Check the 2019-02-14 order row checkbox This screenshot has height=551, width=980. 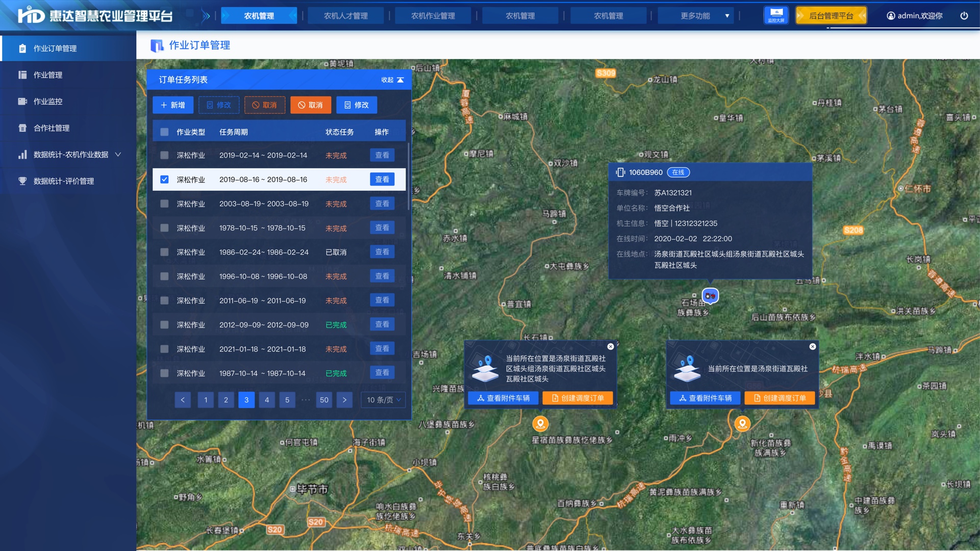point(164,155)
